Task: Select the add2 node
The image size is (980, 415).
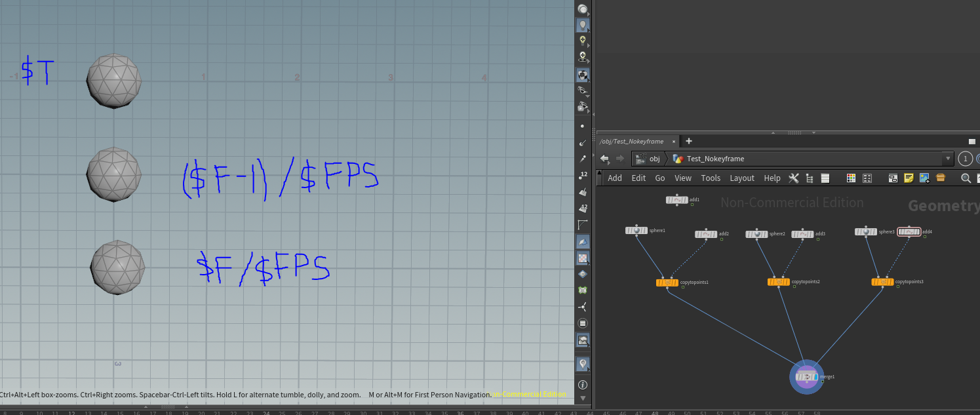Action: click(x=706, y=234)
